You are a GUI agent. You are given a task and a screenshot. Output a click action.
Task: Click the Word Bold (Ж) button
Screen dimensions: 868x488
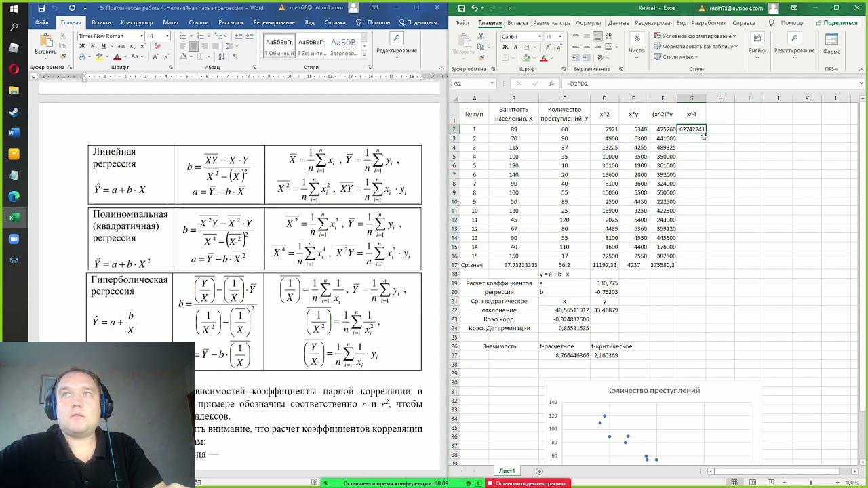pyautogui.click(x=82, y=46)
